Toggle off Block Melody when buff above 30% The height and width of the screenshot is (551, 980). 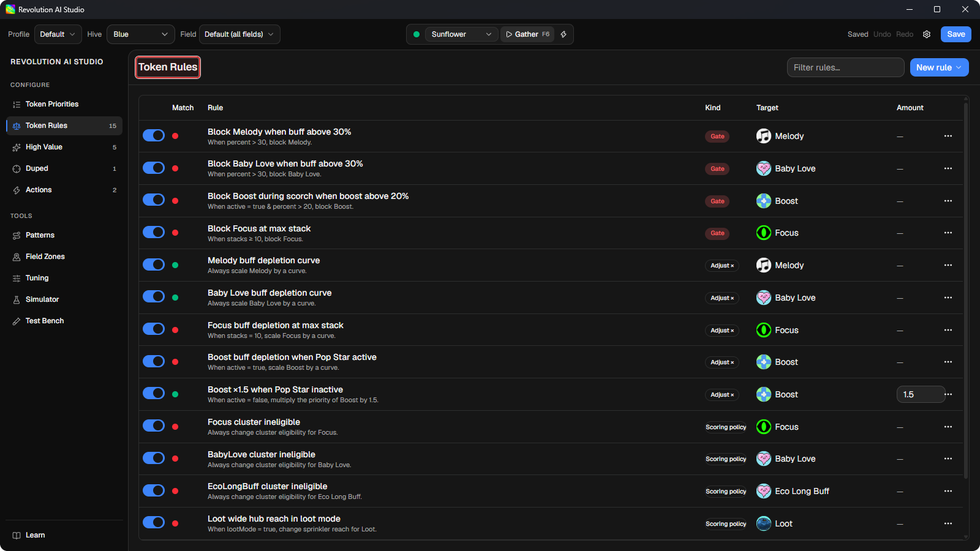click(x=154, y=135)
